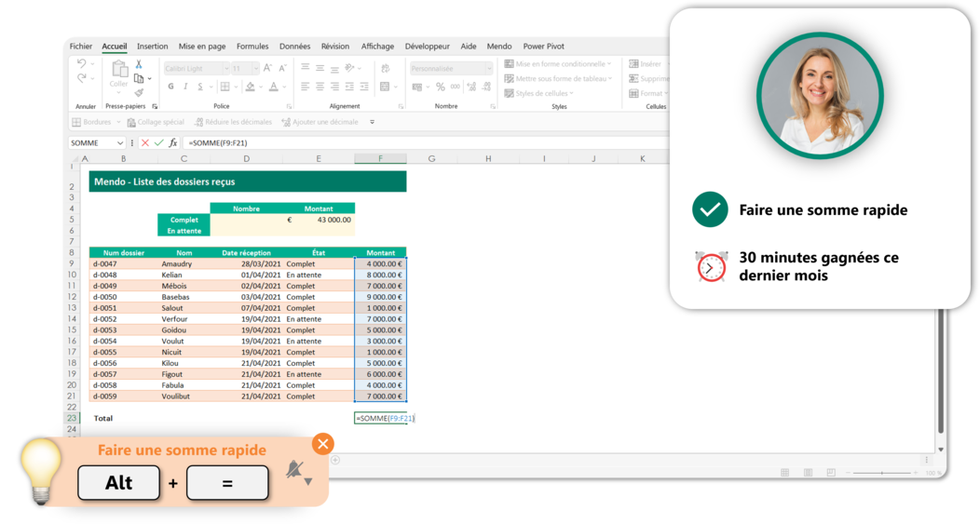Image resolution: width=980 pixels, height=524 pixels.
Task: Toggle underline with the S button
Action: (x=200, y=87)
